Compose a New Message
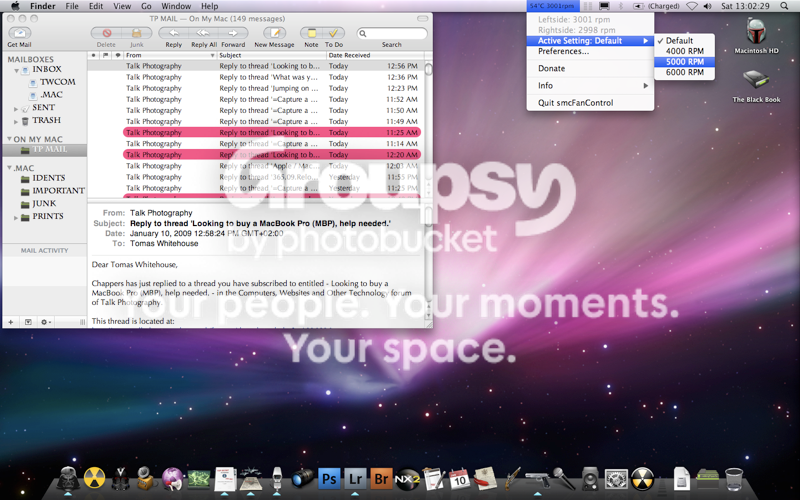This screenshot has height=500, width=800. pyautogui.click(x=274, y=33)
